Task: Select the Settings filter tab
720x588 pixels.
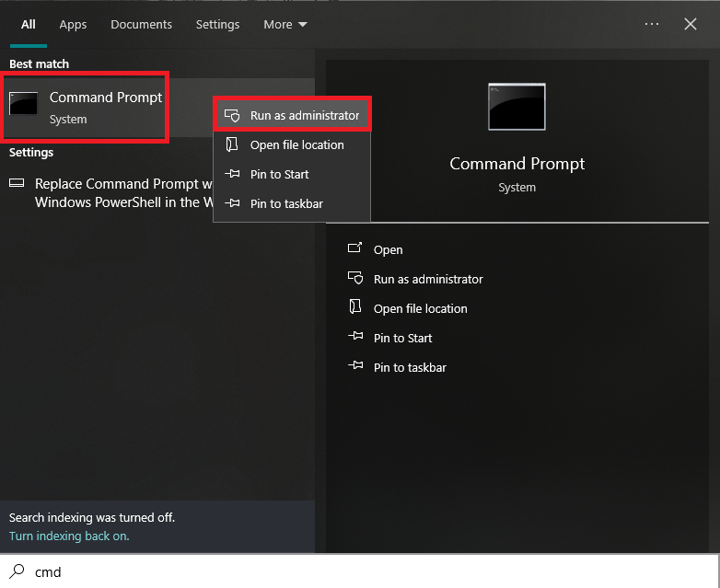Action: 217,25
